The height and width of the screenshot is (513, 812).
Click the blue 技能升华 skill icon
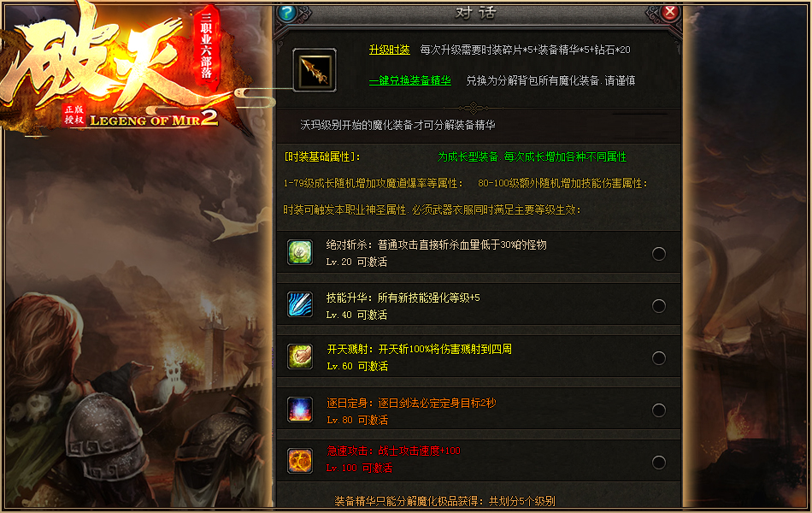tap(300, 304)
